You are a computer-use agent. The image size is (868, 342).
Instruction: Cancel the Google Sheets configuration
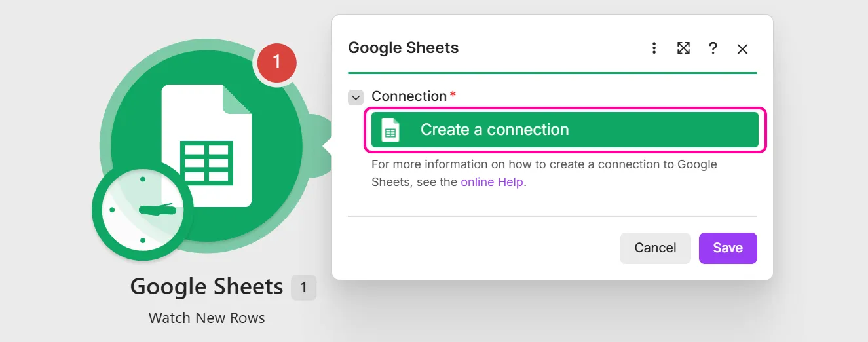click(655, 248)
